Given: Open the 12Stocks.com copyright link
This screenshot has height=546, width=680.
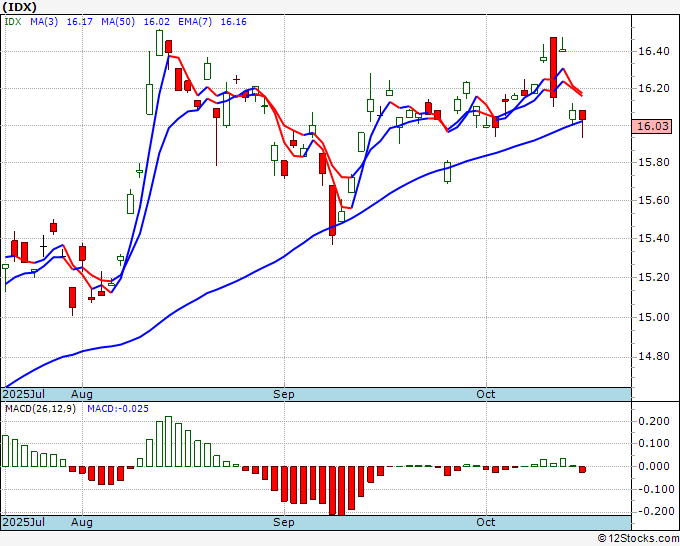Looking at the screenshot, I should pos(638,538).
